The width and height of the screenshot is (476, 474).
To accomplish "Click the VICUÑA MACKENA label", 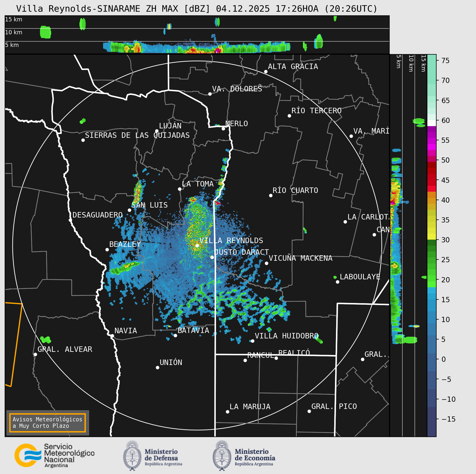I will [300, 258].
